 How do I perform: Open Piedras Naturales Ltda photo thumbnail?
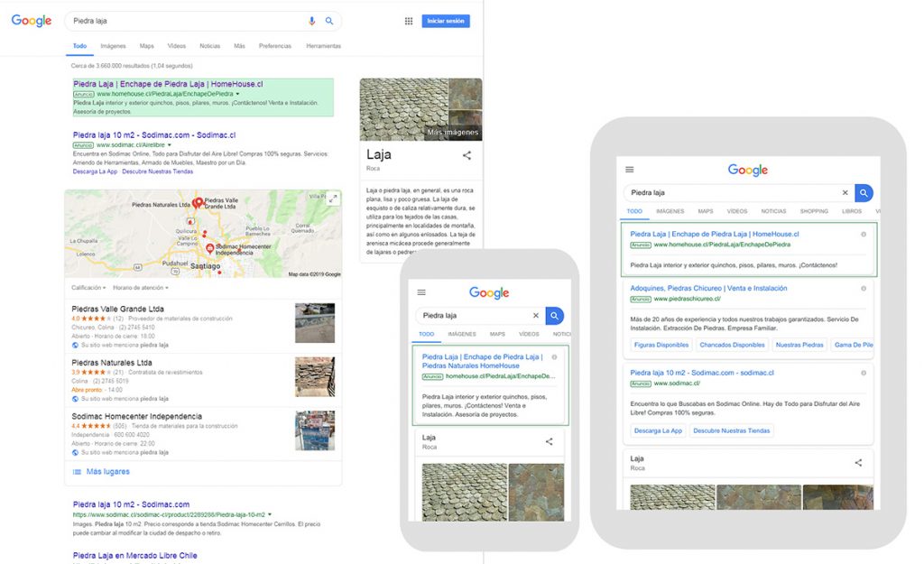[315, 376]
